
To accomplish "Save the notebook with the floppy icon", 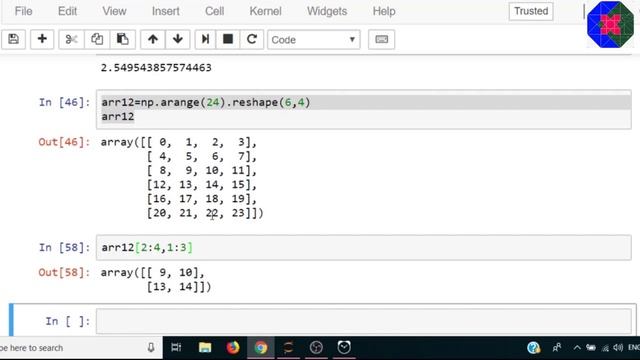I will 13,39.
